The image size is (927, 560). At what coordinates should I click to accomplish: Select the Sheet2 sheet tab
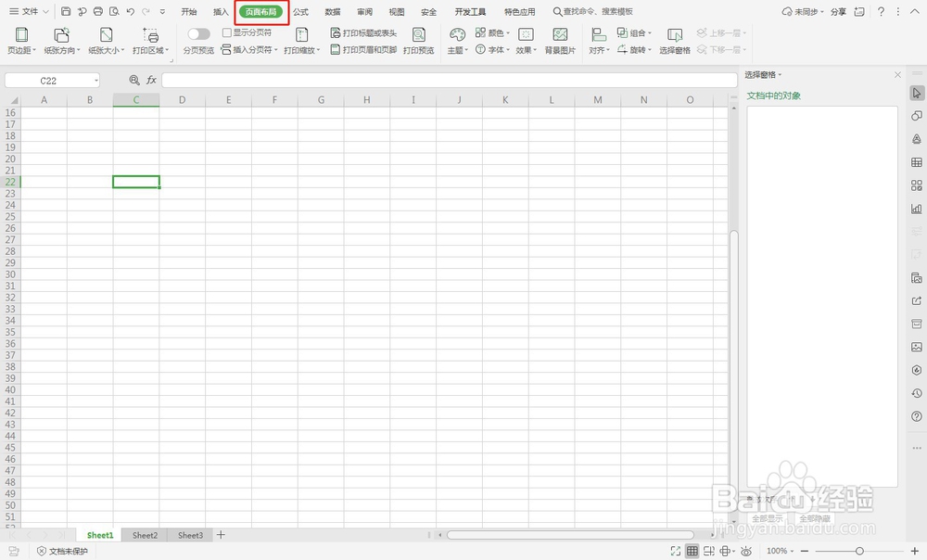[x=145, y=535]
